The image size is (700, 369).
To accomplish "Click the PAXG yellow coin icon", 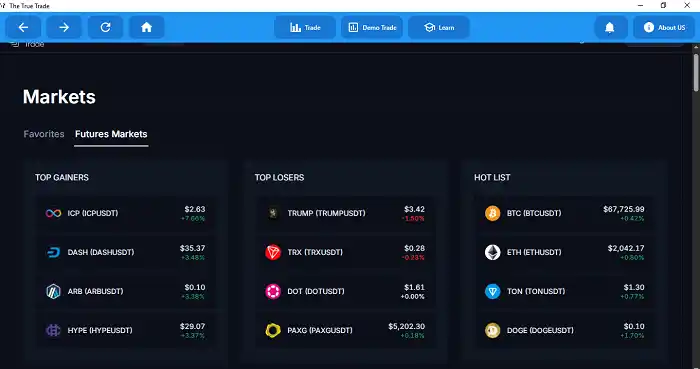I will (273, 330).
